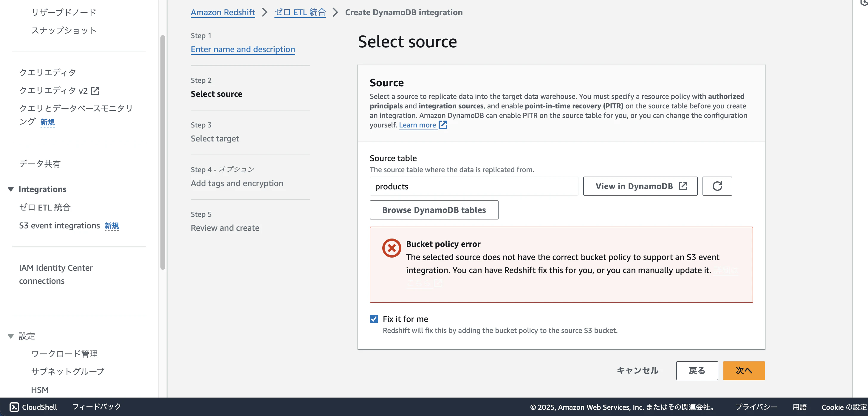This screenshot has width=868, height=416.
Task: Click the external link icon beside Learn more
Action: (443, 125)
